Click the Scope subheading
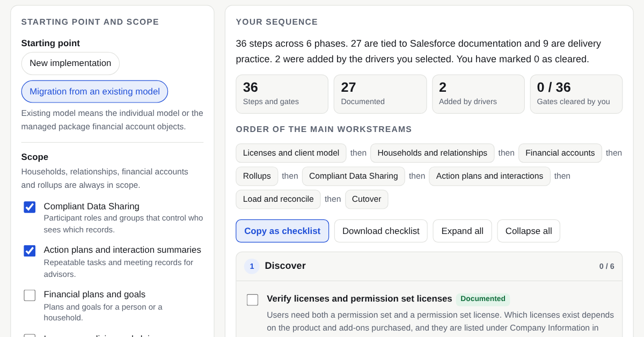Screen dimensions: 644x337 (35, 157)
